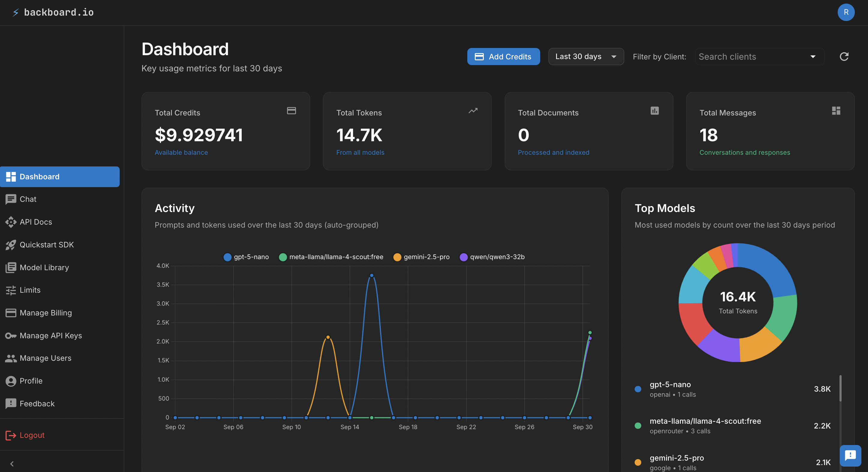Click the Add Credits button
The image size is (868, 472).
click(x=503, y=57)
